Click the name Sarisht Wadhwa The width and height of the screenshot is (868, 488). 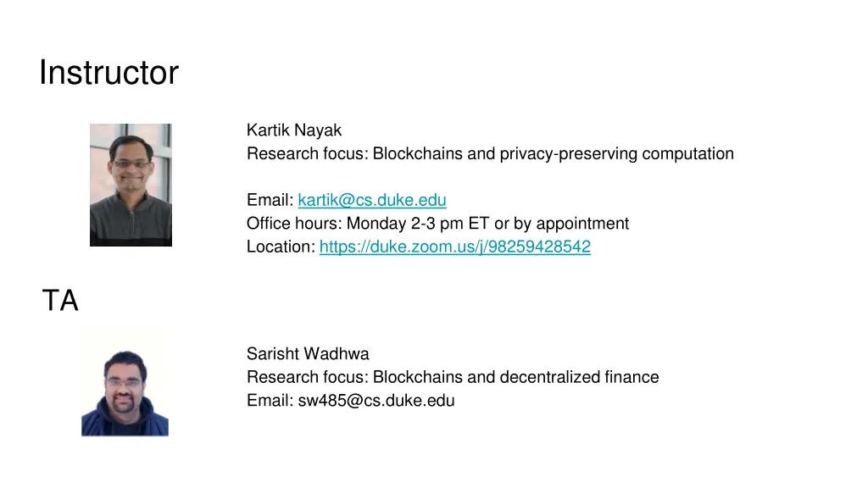pyautogui.click(x=308, y=353)
